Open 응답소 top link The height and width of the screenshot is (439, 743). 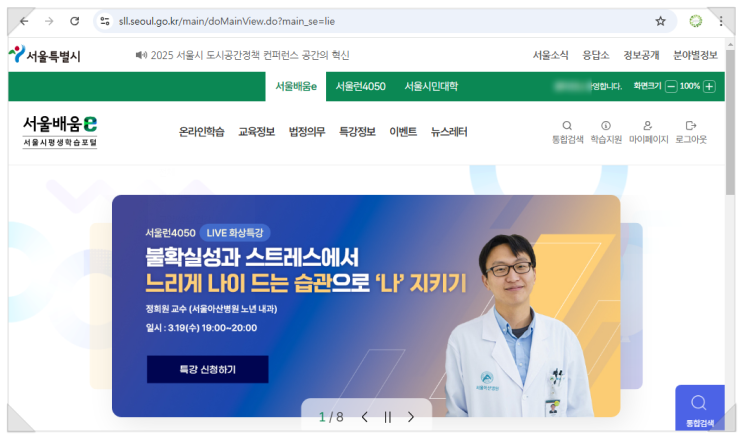pos(596,55)
